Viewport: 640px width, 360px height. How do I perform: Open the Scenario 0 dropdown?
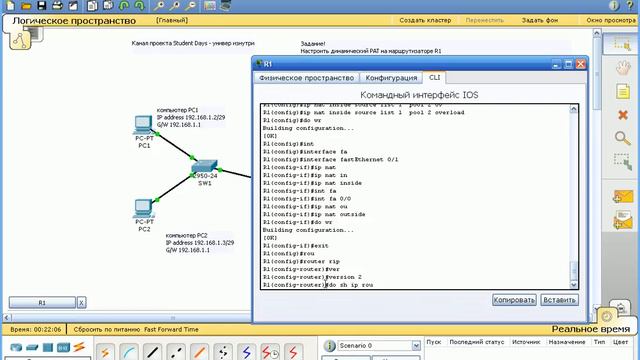click(416, 346)
